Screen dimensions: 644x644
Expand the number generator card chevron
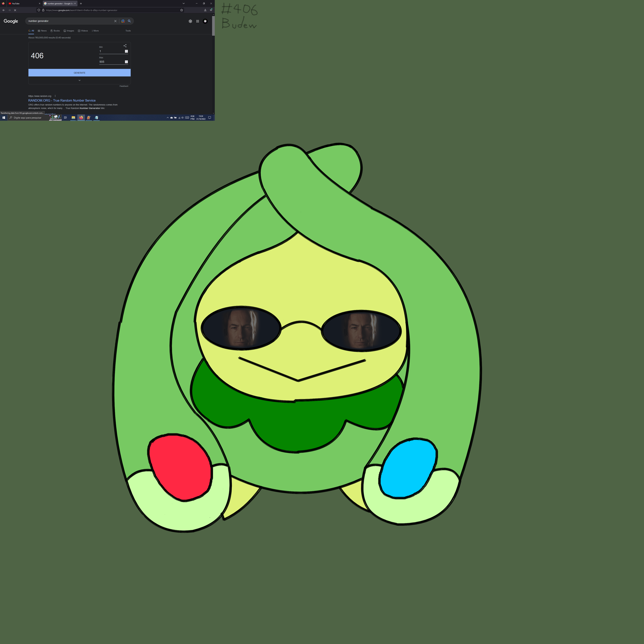[x=79, y=80]
